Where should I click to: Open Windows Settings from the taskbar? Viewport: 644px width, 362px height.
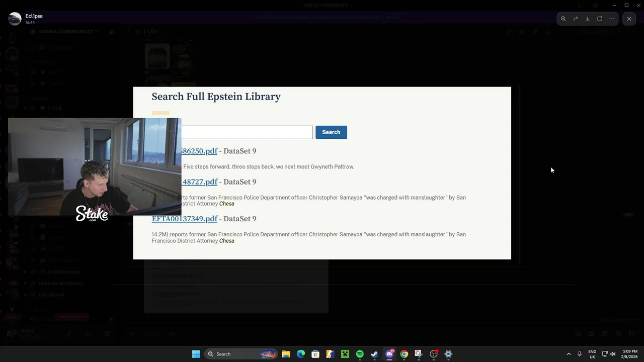click(448, 354)
